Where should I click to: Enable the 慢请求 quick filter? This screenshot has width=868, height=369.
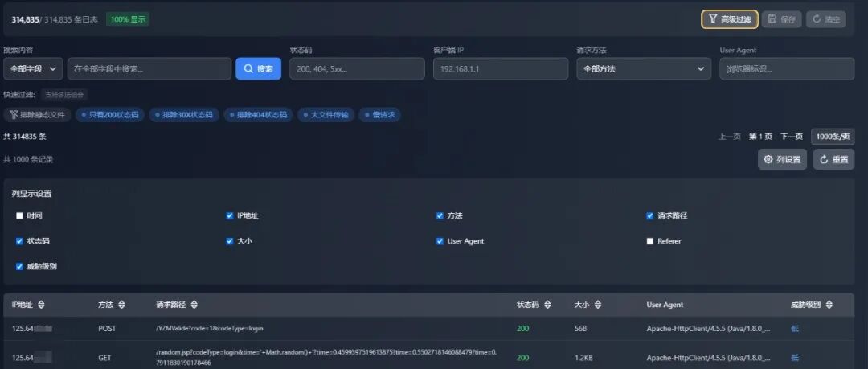379,115
